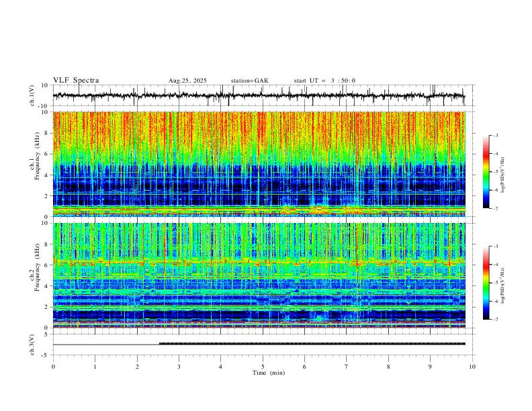This screenshot has height=411, width=532.
Task: Click ch.1 color bar 'log(PSD)' label
Action: [502, 175]
